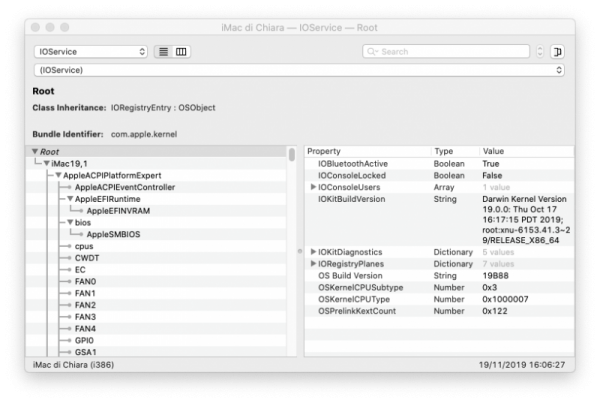Select the Root row in the tree
This screenshot has width=600, height=403.
156,152
